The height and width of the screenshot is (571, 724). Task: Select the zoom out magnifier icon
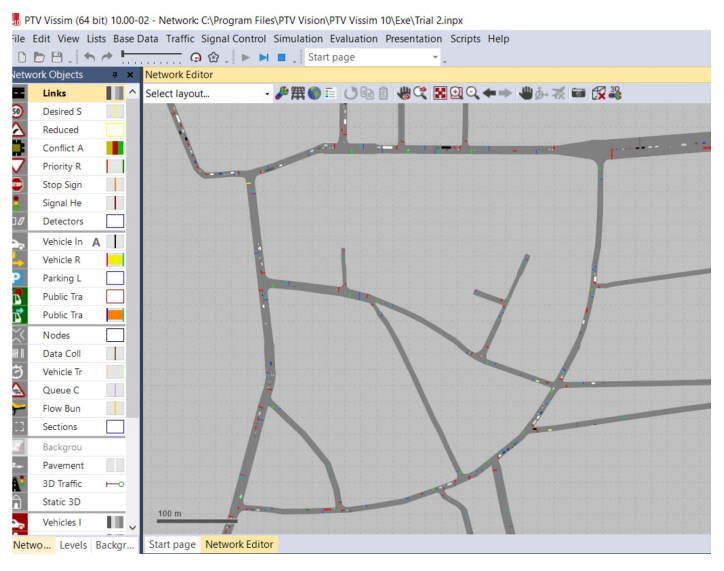[x=472, y=93]
